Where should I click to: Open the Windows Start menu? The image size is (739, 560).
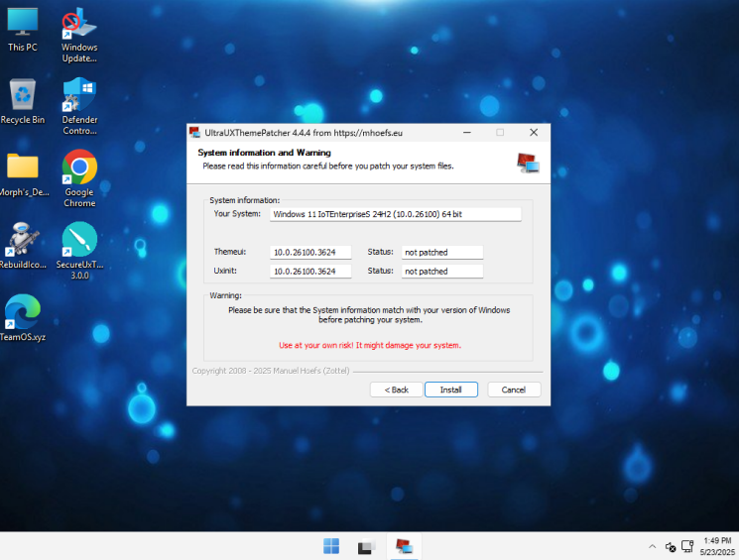pos(331,546)
